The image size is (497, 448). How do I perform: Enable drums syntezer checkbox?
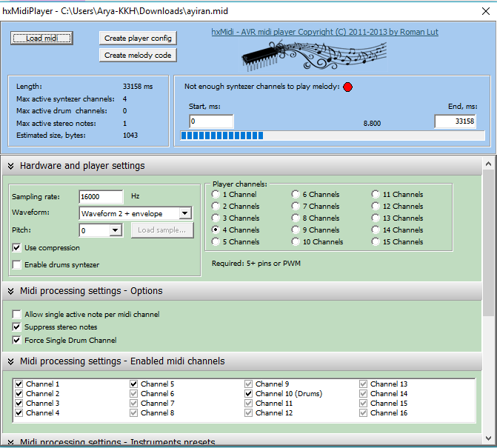pyautogui.click(x=17, y=264)
